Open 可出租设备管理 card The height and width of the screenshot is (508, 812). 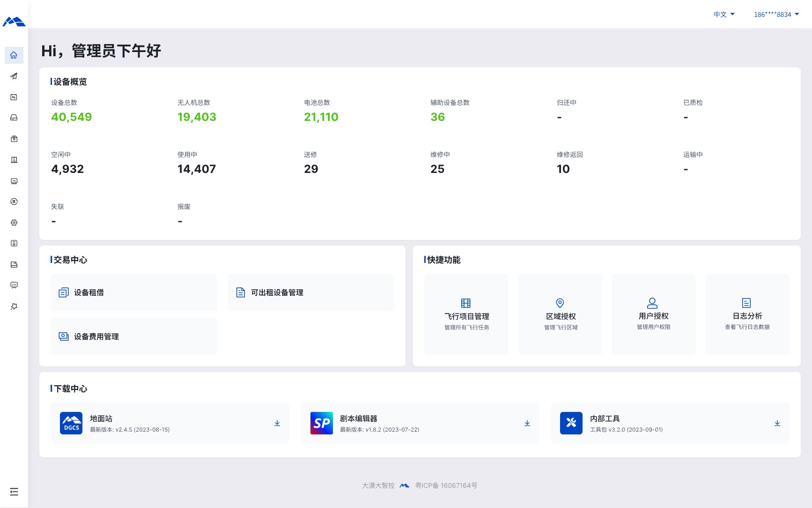310,292
